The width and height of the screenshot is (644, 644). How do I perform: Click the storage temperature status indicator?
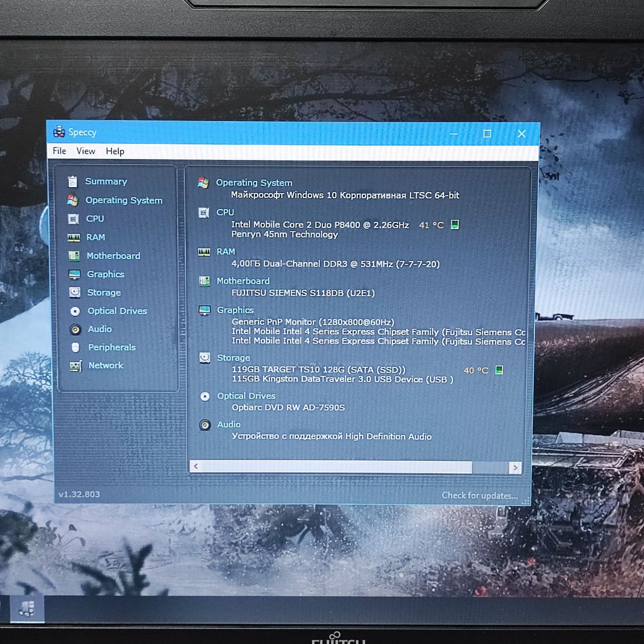[x=499, y=370]
